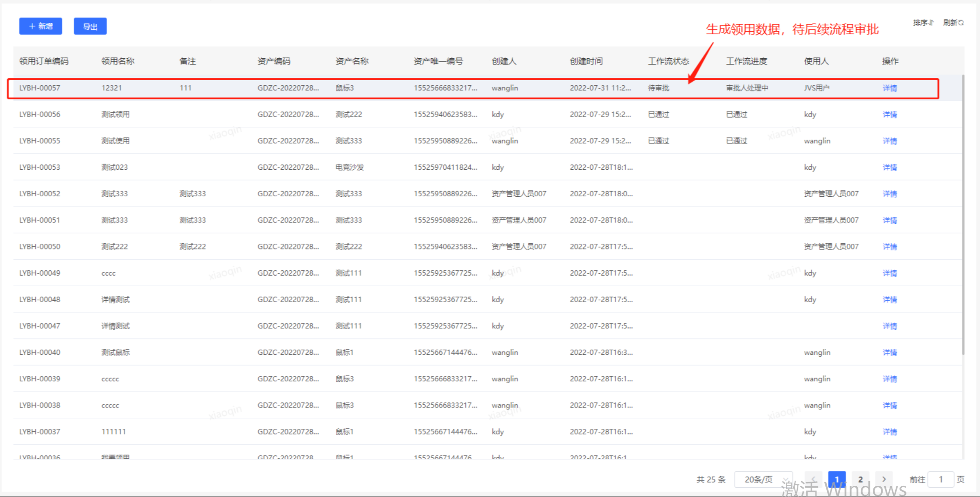Open 详情 for order LYBH-00048

point(890,300)
